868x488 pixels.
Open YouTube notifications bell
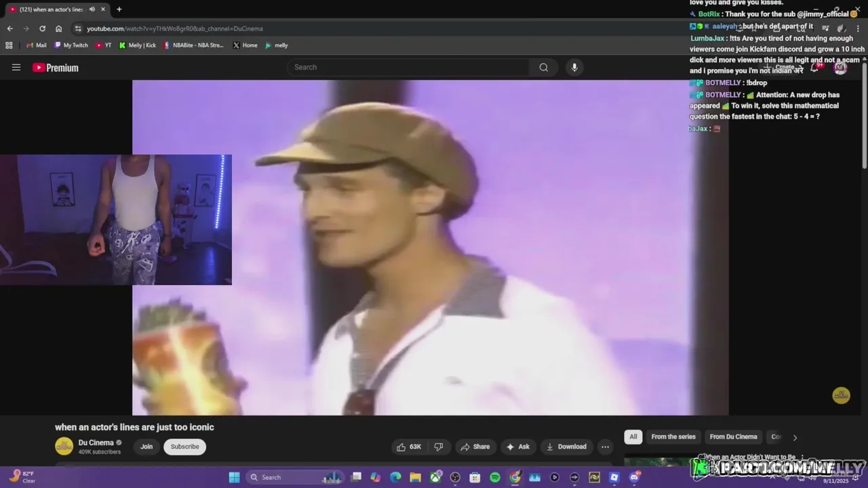point(816,67)
